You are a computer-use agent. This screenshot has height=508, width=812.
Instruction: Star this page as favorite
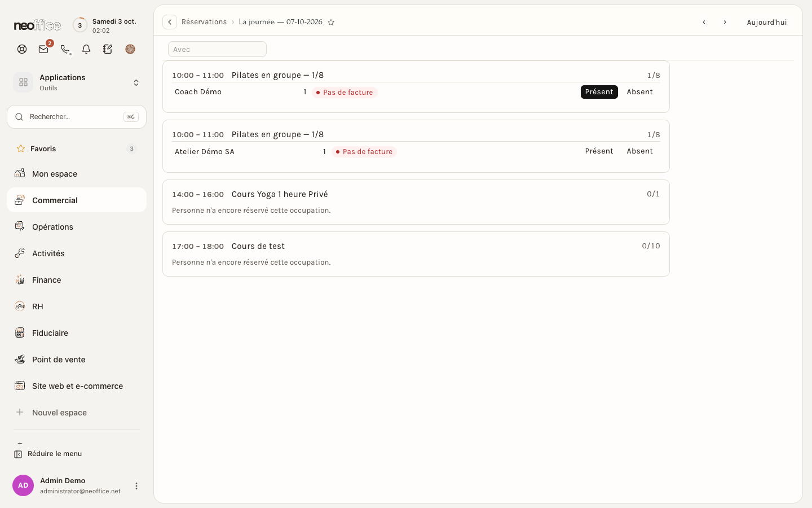331,23
